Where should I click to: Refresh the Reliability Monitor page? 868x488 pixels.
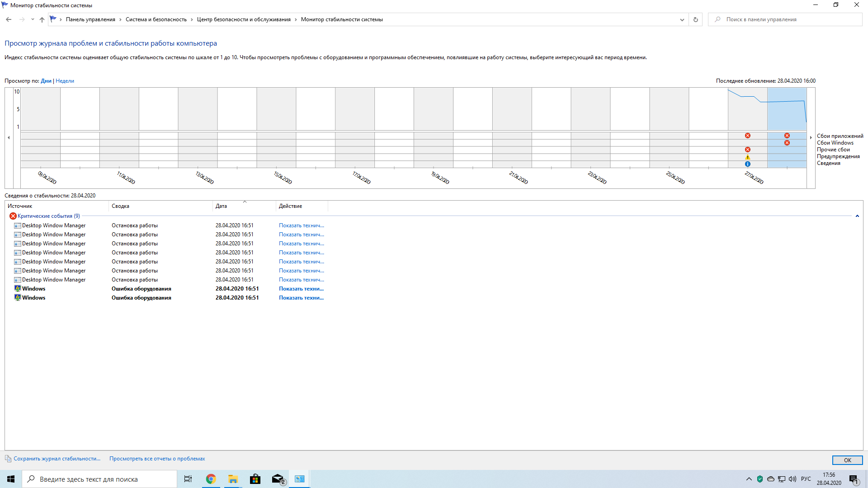pyautogui.click(x=695, y=19)
